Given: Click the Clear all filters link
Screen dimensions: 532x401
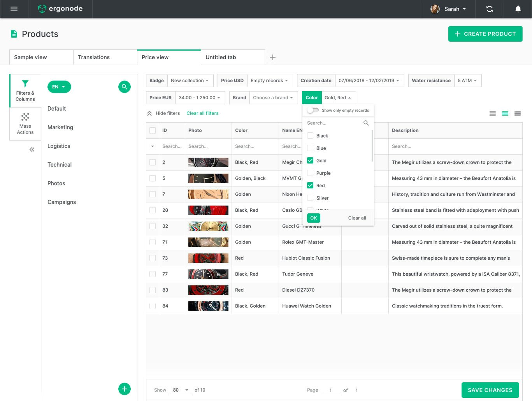Looking at the screenshot, I should 202,113.
